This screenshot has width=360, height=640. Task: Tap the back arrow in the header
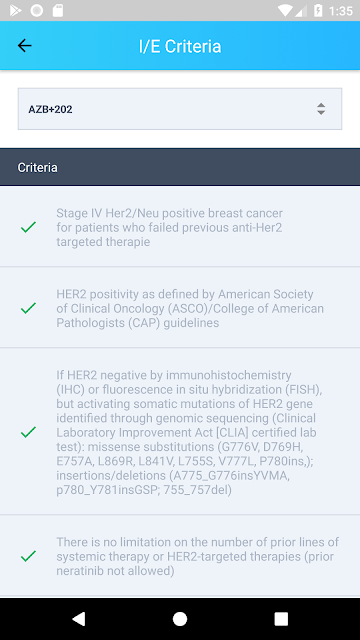(24, 46)
